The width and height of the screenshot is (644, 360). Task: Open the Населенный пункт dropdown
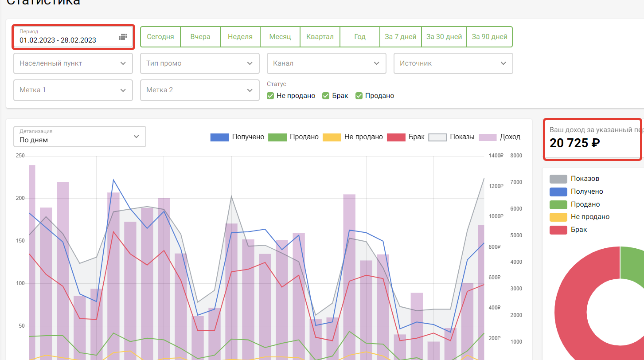pos(73,63)
